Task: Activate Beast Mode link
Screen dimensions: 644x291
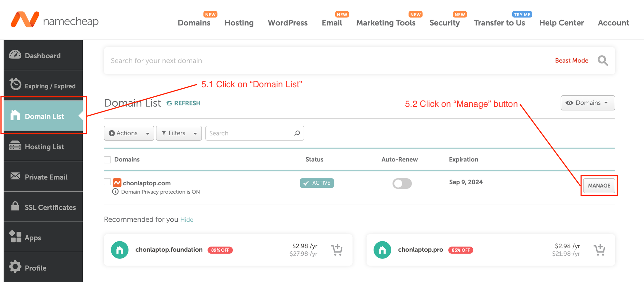Action: point(572,61)
